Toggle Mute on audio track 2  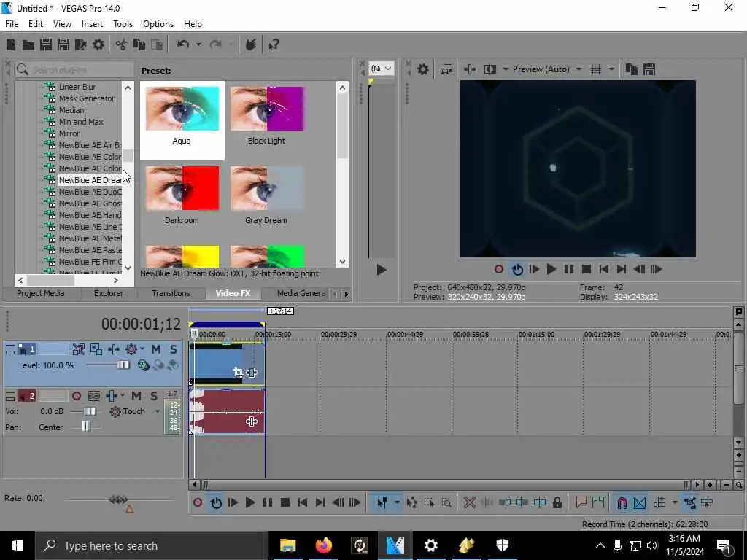(136, 396)
